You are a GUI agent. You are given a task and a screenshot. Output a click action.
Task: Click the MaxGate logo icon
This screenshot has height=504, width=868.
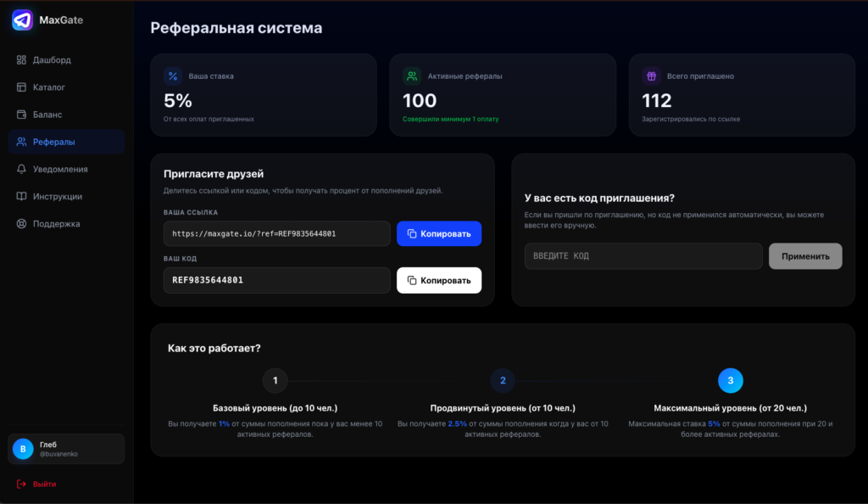point(22,20)
